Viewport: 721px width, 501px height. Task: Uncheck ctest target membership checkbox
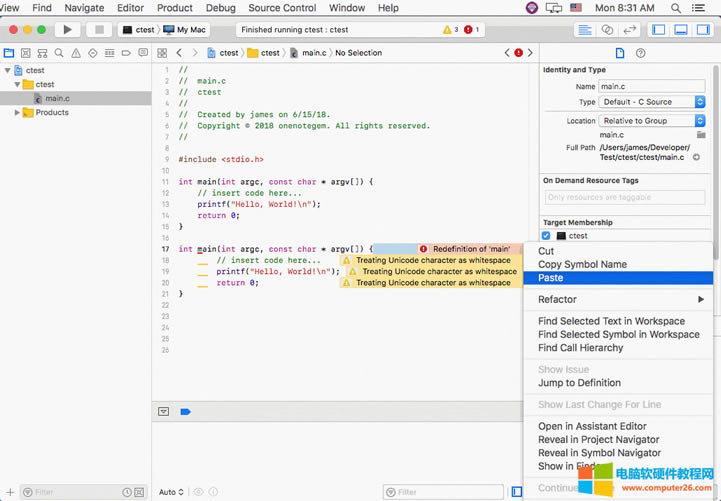point(546,236)
